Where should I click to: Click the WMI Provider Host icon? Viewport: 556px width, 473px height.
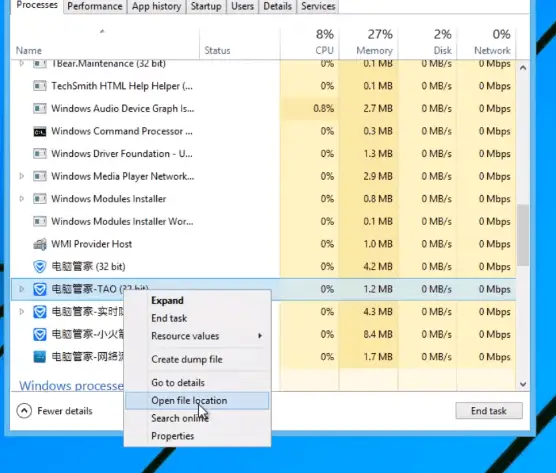[x=40, y=244]
